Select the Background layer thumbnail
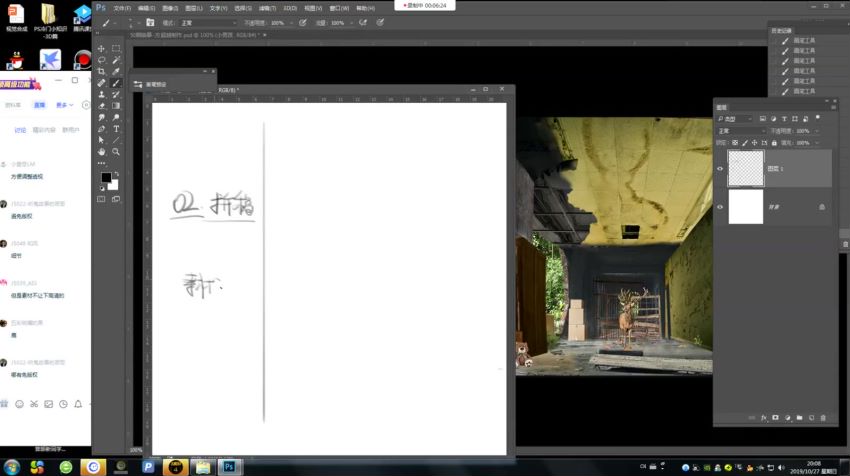The image size is (850, 476). pos(746,207)
